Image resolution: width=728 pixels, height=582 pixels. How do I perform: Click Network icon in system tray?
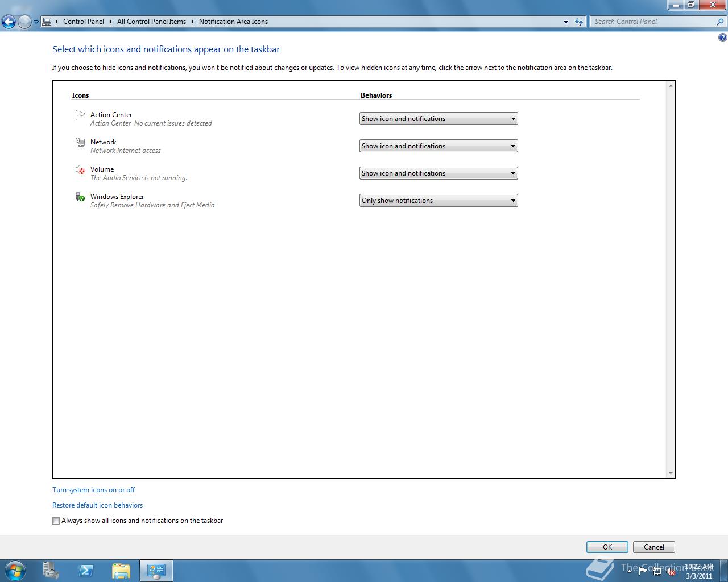657,572
